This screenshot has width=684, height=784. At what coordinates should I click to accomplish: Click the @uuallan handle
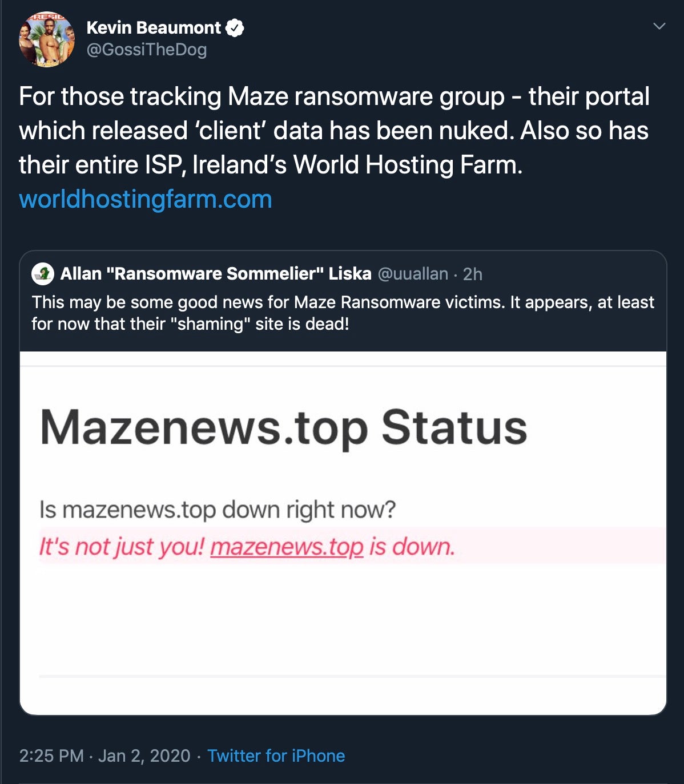point(413,274)
